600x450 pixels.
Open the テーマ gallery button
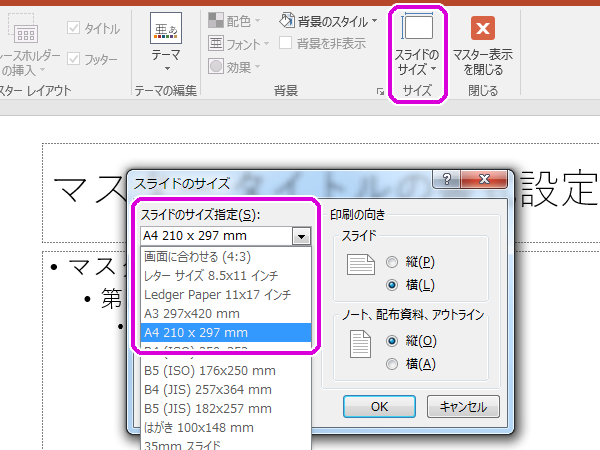pyautogui.click(x=166, y=45)
